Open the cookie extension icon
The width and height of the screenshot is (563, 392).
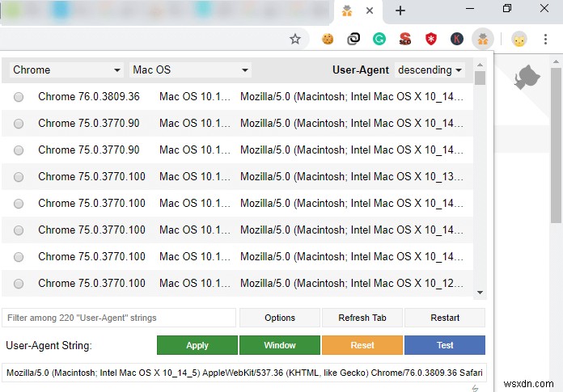328,39
